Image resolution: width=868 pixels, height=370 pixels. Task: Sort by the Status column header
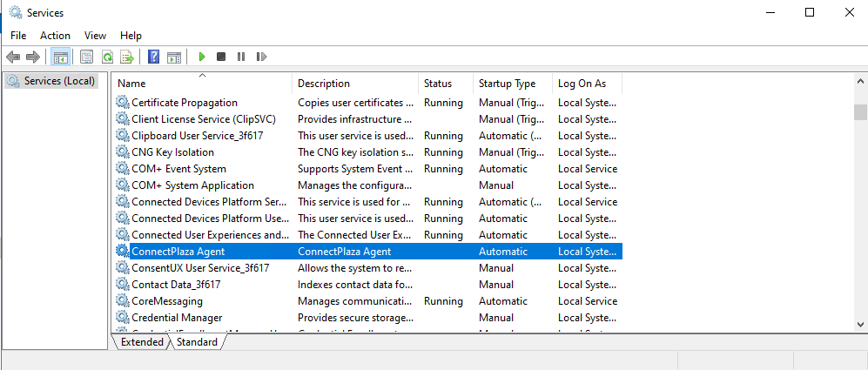pyautogui.click(x=446, y=84)
